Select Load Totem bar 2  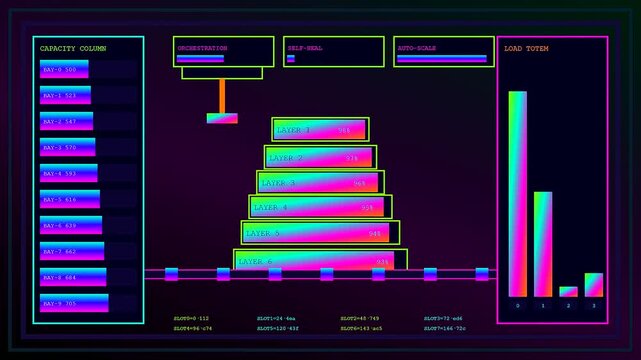(x=568, y=292)
